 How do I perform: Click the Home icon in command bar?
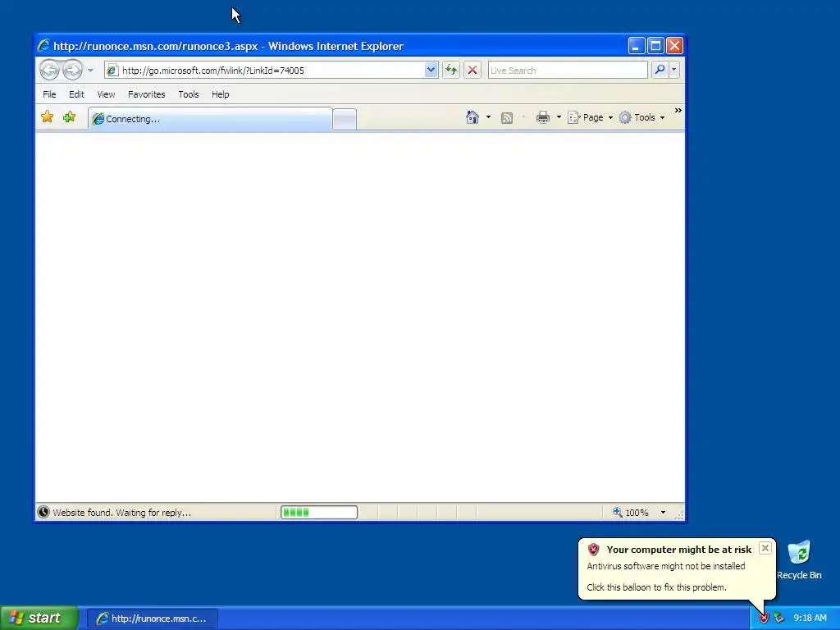coord(472,117)
